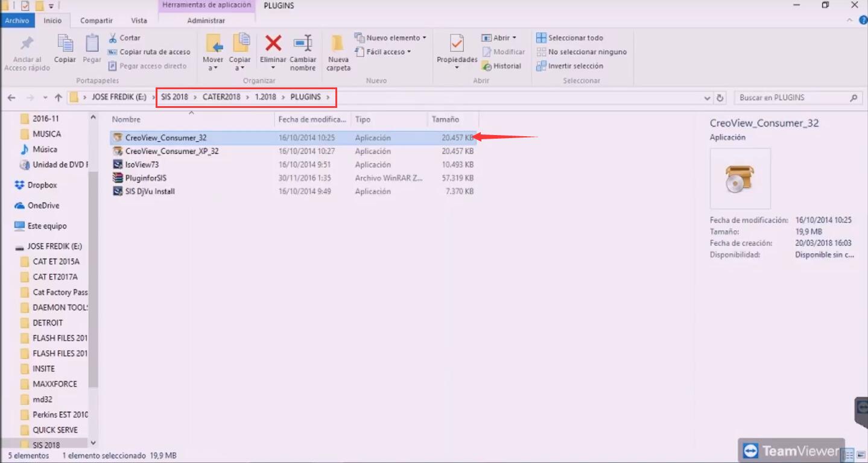Image resolution: width=868 pixels, height=463 pixels.
Task: Select the SIS DjVu Install file
Action: pos(293,191)
